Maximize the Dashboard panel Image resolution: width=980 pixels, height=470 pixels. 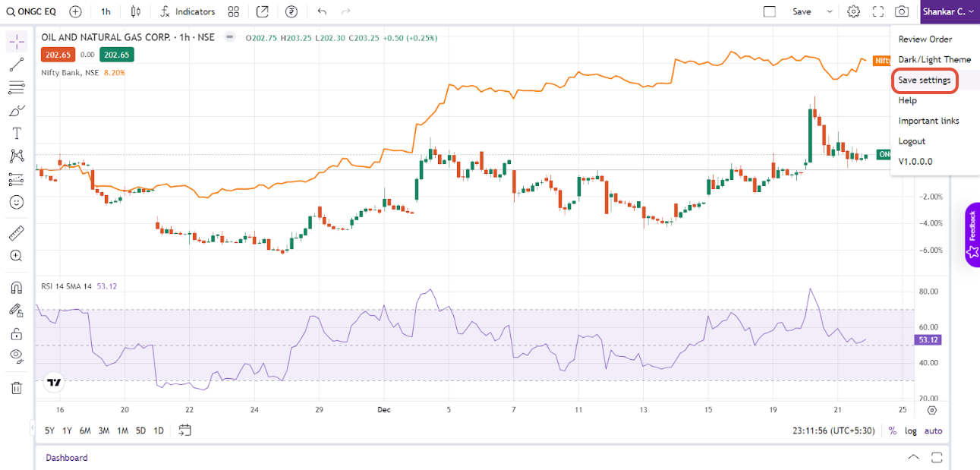937,457
